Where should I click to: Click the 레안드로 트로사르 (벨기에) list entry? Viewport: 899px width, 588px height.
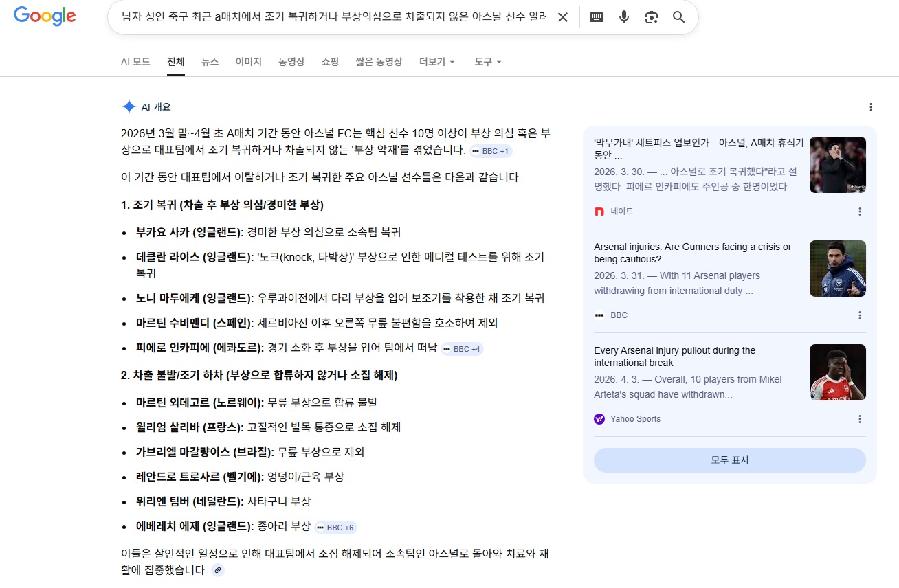click(241, 477)
